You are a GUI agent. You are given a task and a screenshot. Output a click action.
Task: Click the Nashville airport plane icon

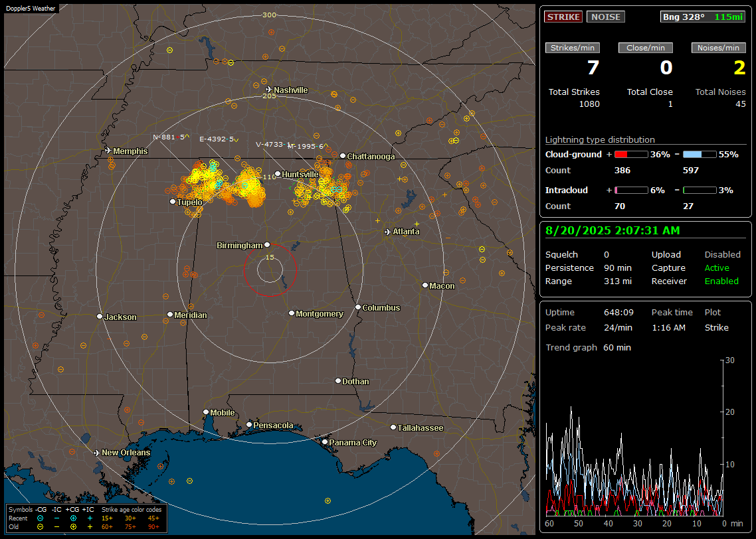pos(269,90)
